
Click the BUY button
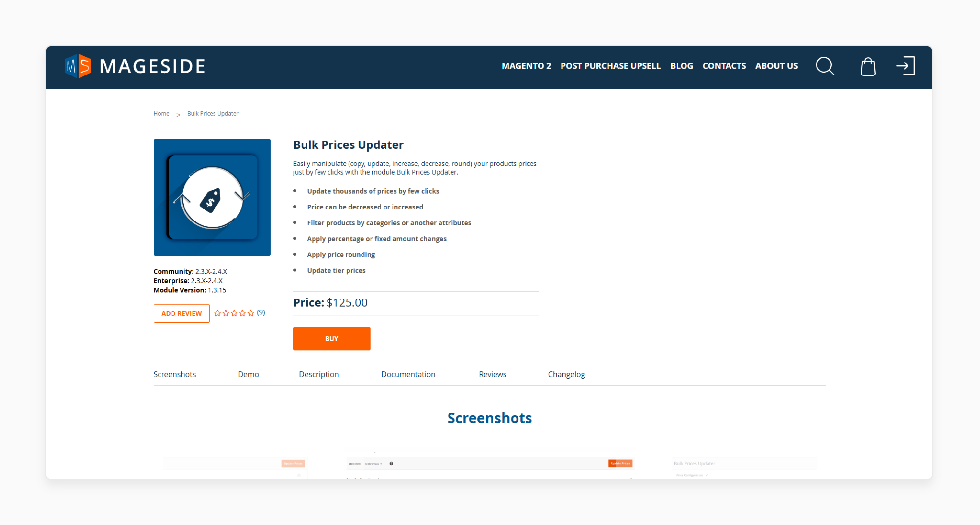click(331, 338)
